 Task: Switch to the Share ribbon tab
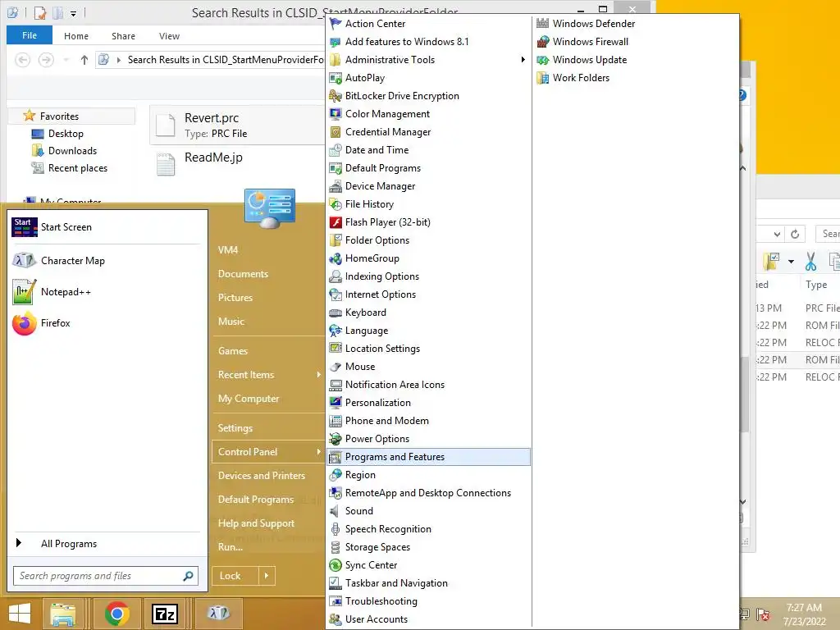point(123,36)
